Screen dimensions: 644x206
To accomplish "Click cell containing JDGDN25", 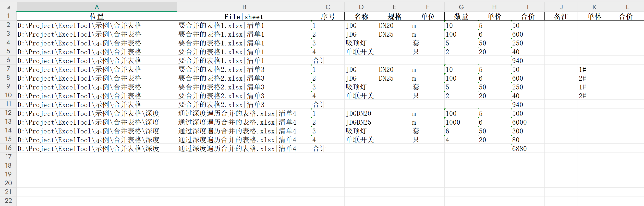I will pos(361,122).
